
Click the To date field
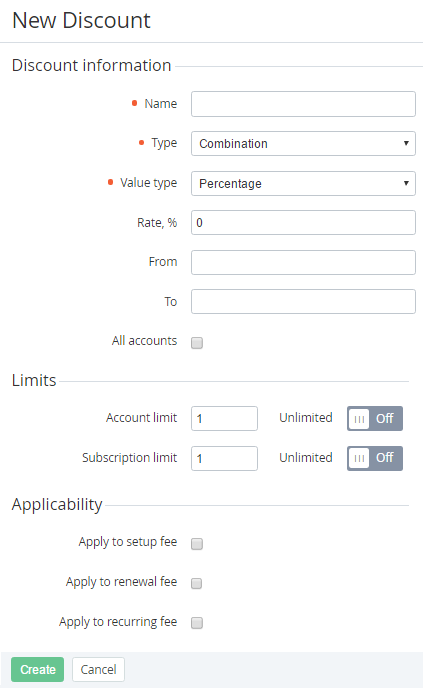(x=303, y=301)
